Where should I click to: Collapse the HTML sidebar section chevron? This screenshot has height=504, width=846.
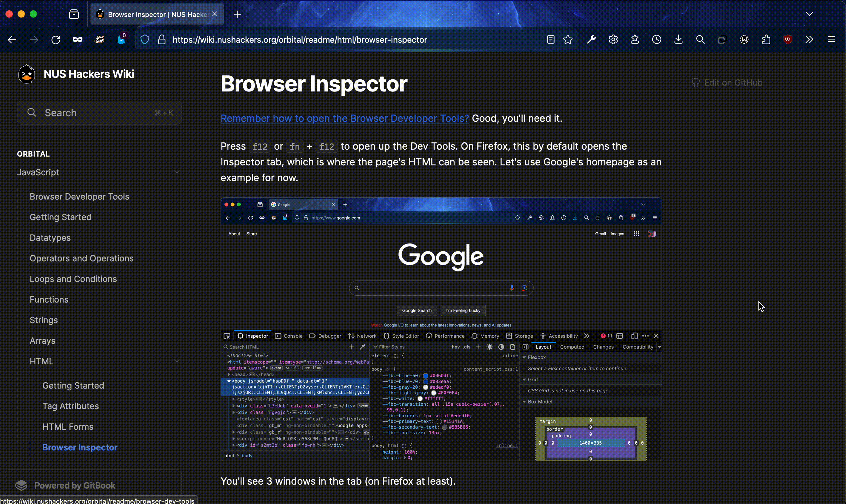click(177, 361)
